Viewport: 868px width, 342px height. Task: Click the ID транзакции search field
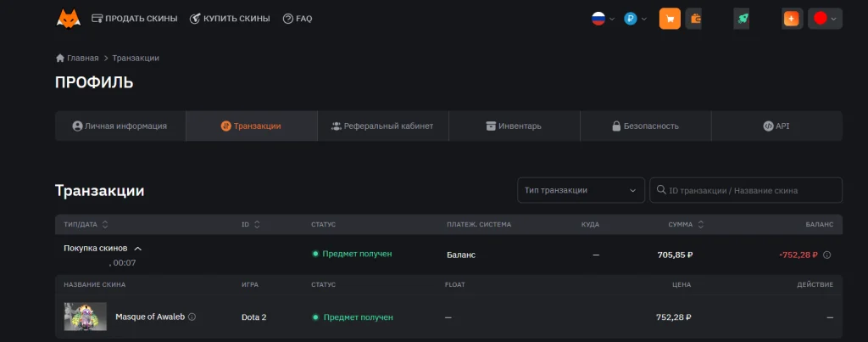pyautogui.click(x=746, y=190)
